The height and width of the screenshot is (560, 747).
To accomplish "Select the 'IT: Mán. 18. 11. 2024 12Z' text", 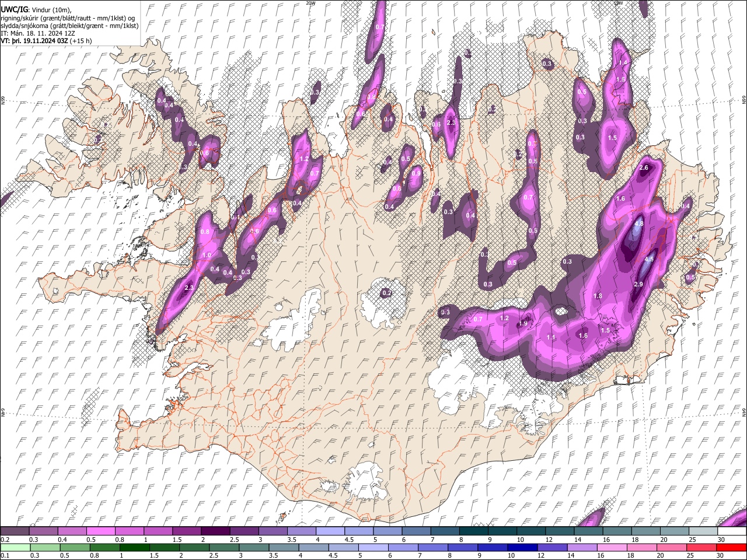I will [37, 33].
